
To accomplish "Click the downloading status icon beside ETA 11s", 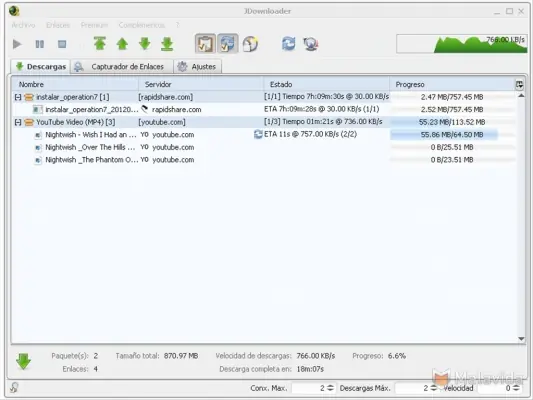I will click(258, 134).
